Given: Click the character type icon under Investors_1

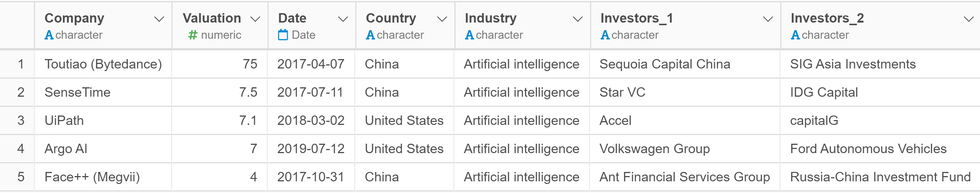Looking at the screenshot, I should [x=605, y=35].
